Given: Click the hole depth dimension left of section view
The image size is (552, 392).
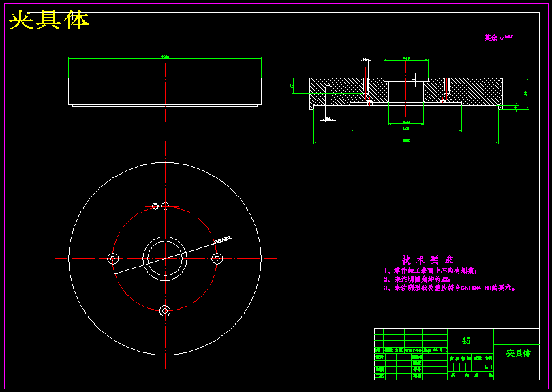Looking at the screenshot, I should (x=292, y=86).
